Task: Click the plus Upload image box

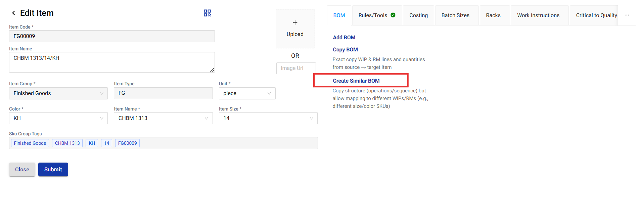Action: [295, 29]
